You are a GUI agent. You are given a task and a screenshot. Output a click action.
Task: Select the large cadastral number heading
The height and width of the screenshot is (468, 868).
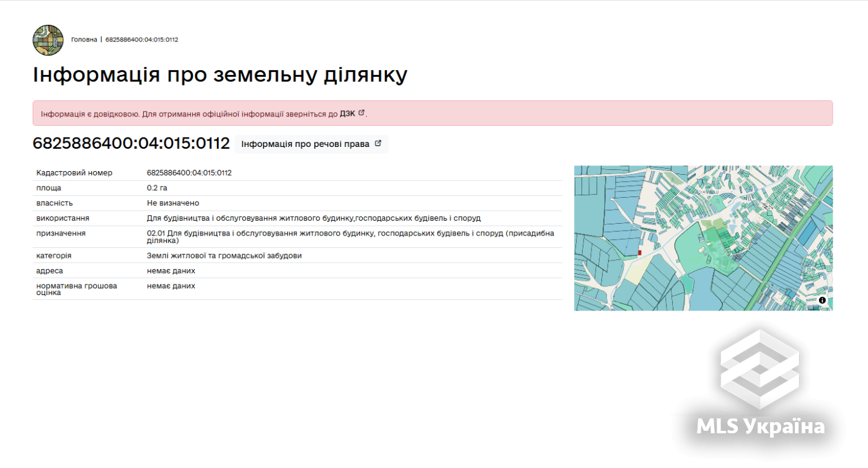pos(131,144)
